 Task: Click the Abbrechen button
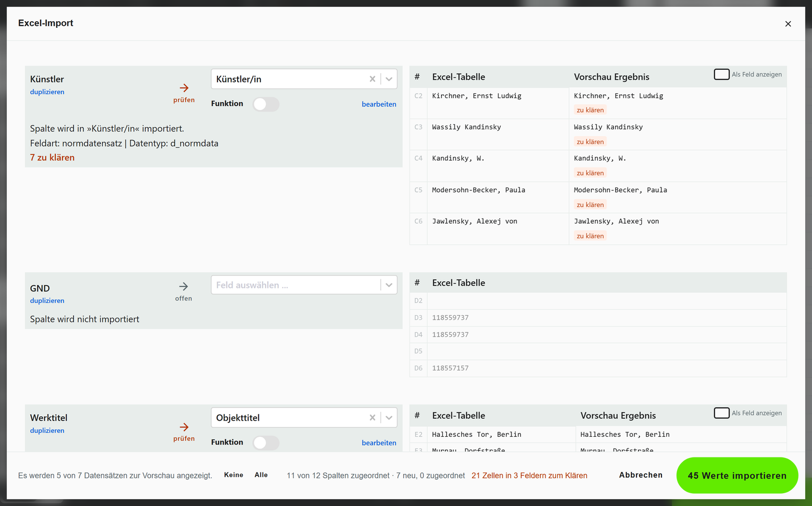pos(641,475)
